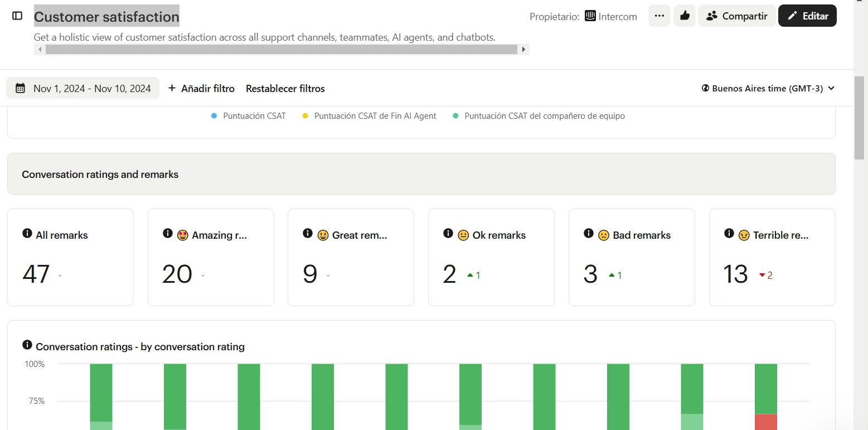Click the info icon beside Terrible remarks
This screenshot has width=868, height=430.
(729, 234)
